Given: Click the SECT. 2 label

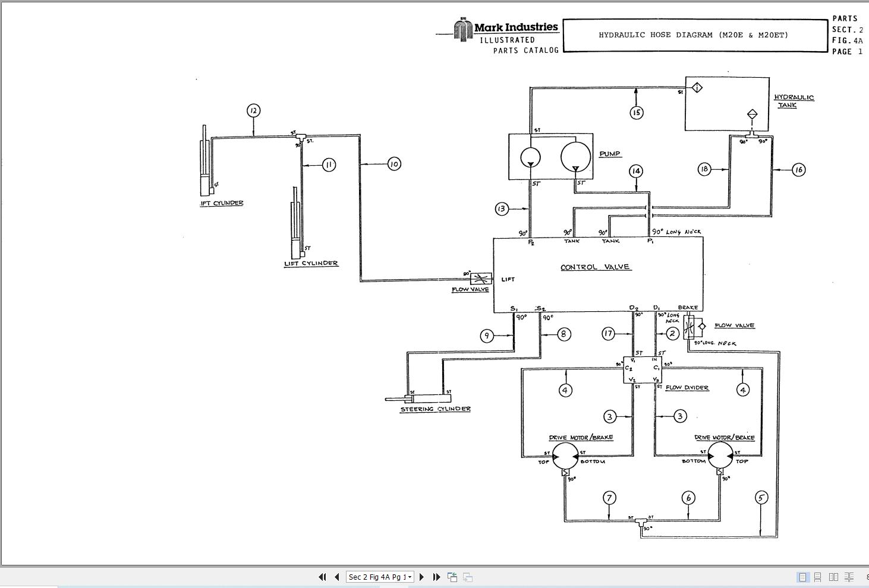Looking at the screenshot, I should 847,29.
